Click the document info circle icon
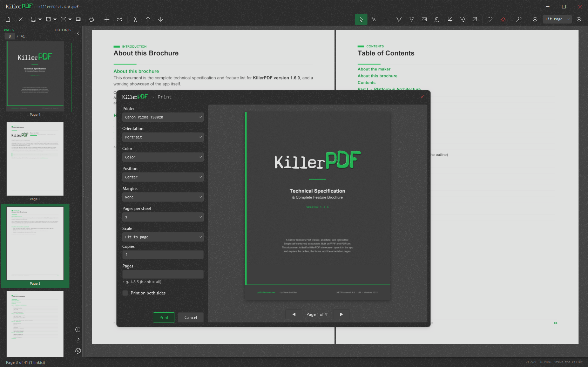588x367 pixels. click(x=78, y=329)
